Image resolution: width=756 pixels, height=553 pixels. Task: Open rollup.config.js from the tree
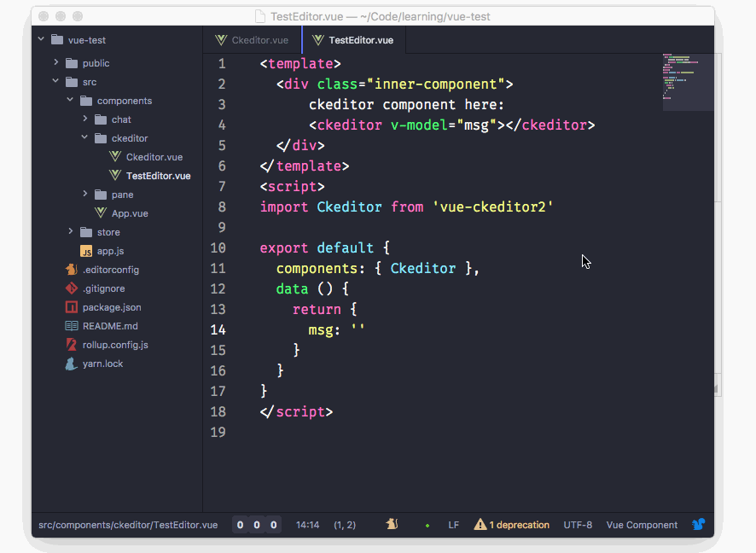[x=115, y=346]
